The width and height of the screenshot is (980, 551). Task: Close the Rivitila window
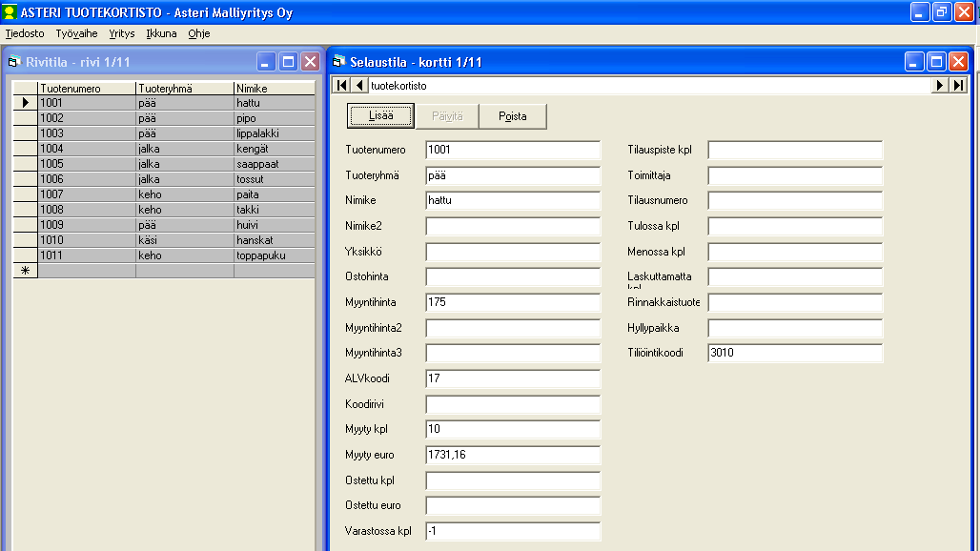click(x=311, y=62)
